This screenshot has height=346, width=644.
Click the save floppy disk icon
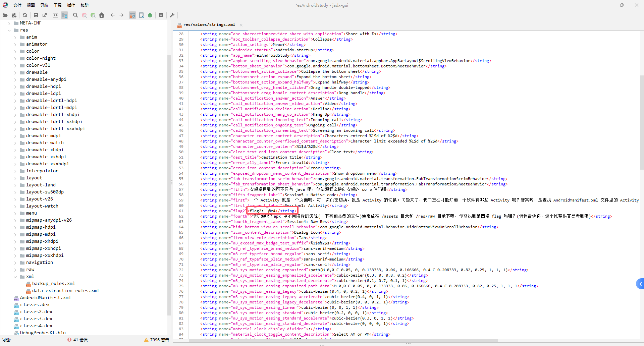coord(36,15)
